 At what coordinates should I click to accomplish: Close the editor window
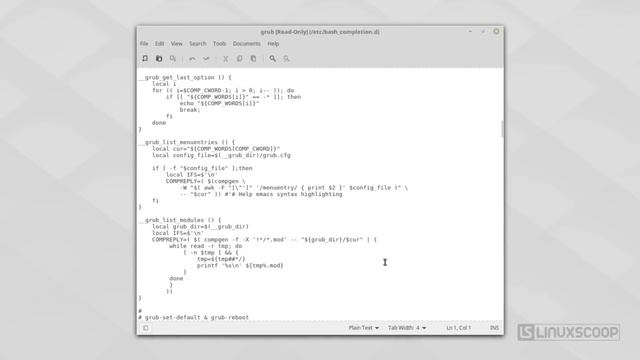496,31
